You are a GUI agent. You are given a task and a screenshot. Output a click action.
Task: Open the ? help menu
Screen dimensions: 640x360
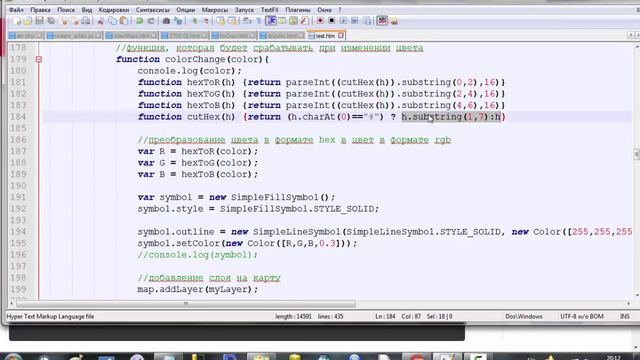pyautogui.click(x=340, y=9)
